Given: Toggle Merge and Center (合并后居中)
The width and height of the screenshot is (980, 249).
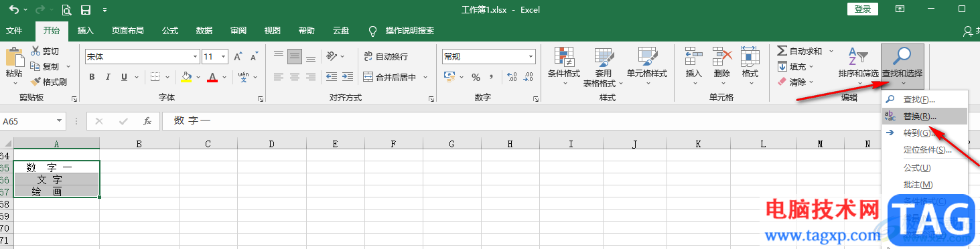Looking at the screenshot, I should click(391, 77).
